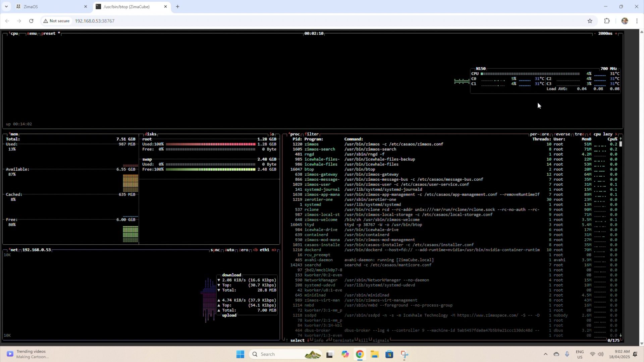Image resolution: width=644 pixels, height=362 pixels.
Task: Toggle net auto scaling
Action: coord(229,250)
